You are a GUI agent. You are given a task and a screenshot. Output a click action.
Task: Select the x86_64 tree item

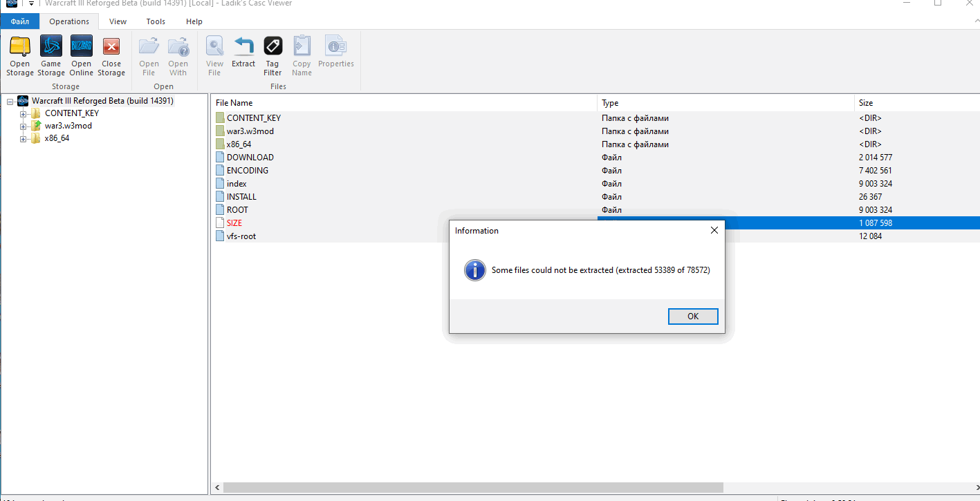57,138
